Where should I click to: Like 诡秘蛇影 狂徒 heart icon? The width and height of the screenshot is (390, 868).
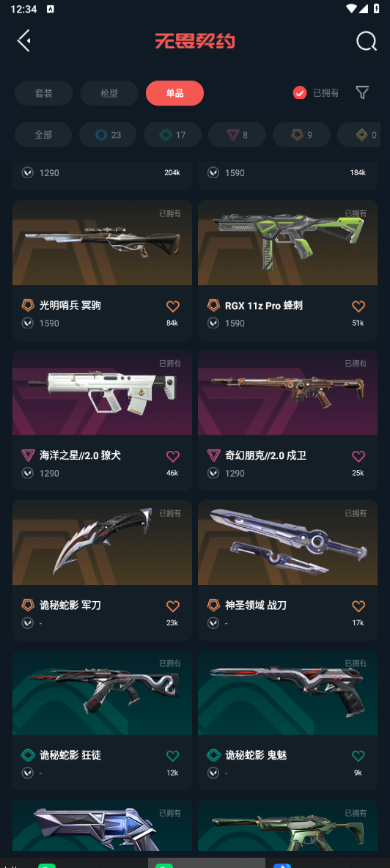click(x=172, y=756)
